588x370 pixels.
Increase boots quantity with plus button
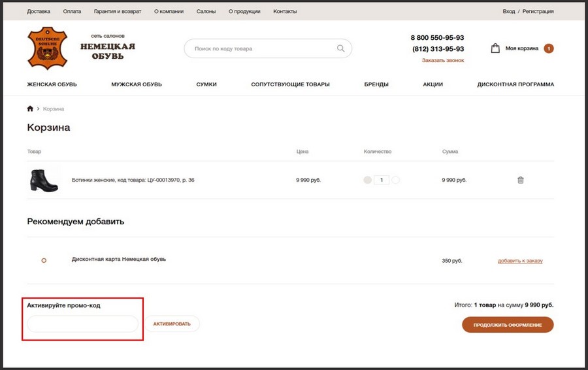point(395,180)
